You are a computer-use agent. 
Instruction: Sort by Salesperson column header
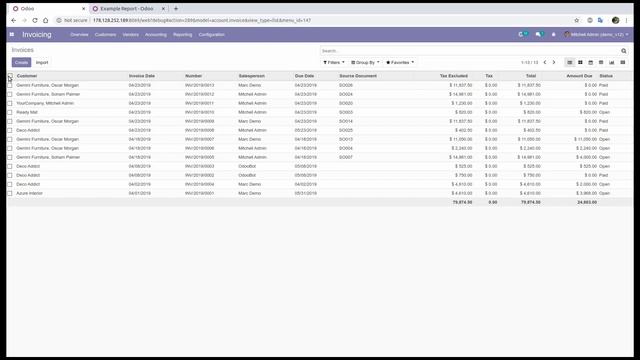251,76
